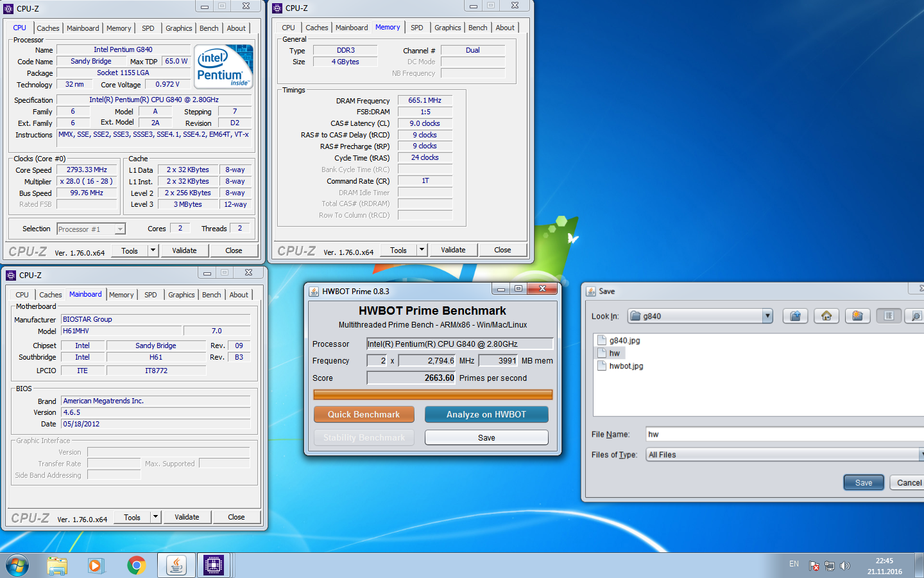Maximize the HWBOT Prime window
Image resolution: width=924 pixels, height=578 pixels.
pyautogui.click(x=518, y=289)
